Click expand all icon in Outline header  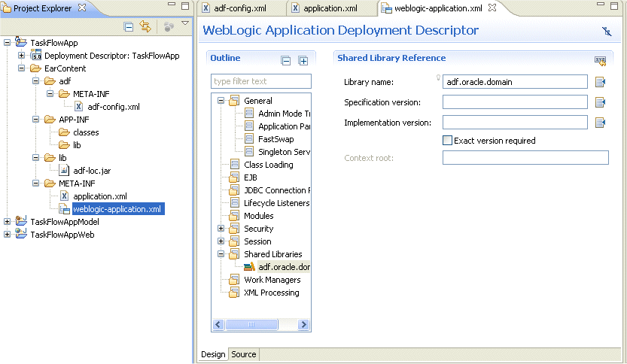[x=303, y=61]
